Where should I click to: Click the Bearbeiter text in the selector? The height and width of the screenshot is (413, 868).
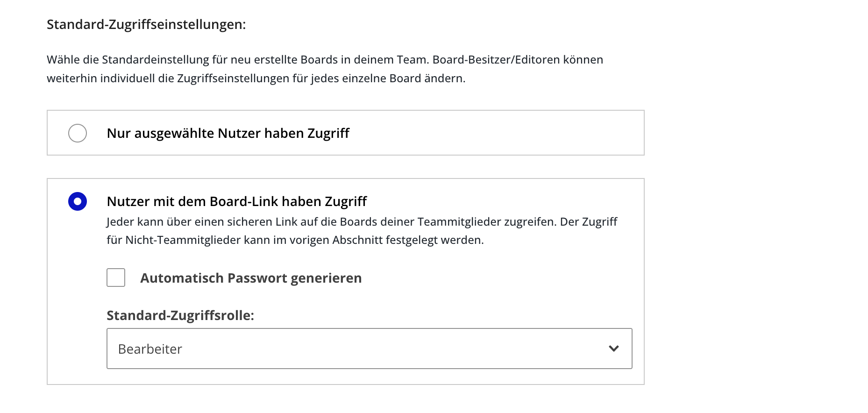click(x=150, y=349)
